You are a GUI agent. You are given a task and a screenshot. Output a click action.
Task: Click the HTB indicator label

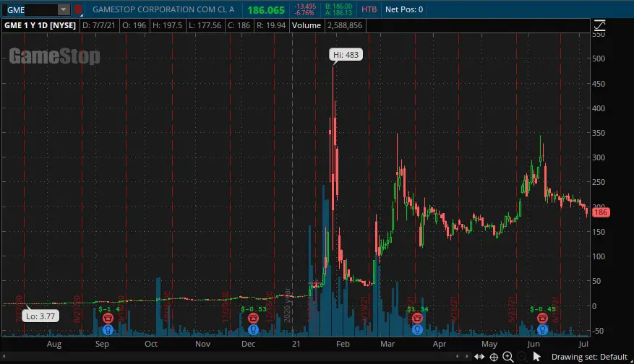coord(369,9)
